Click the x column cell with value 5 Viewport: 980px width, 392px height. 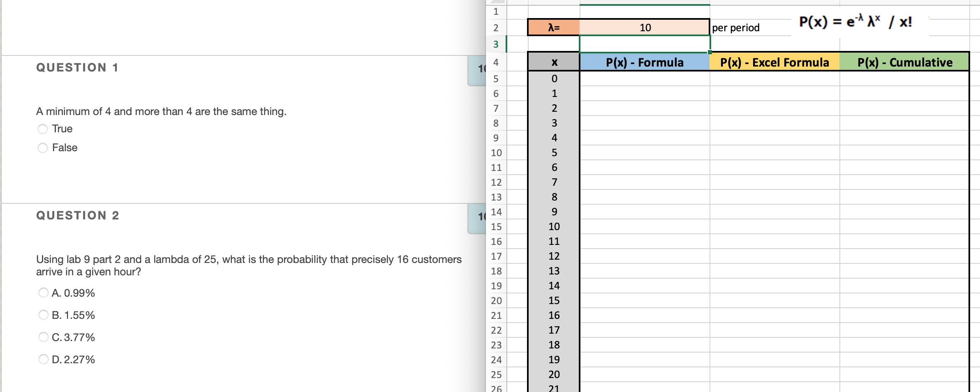coord(554,152)
